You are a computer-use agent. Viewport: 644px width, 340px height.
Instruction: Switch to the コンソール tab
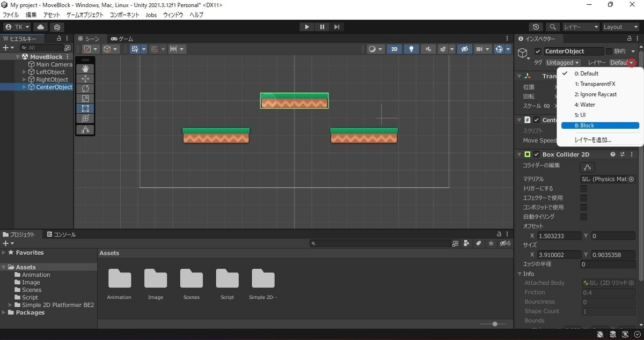pyautogui.click(x=61, y=234)
